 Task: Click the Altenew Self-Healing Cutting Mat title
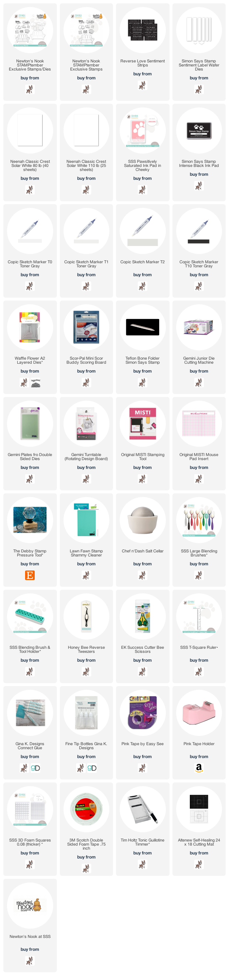[199, 842]
